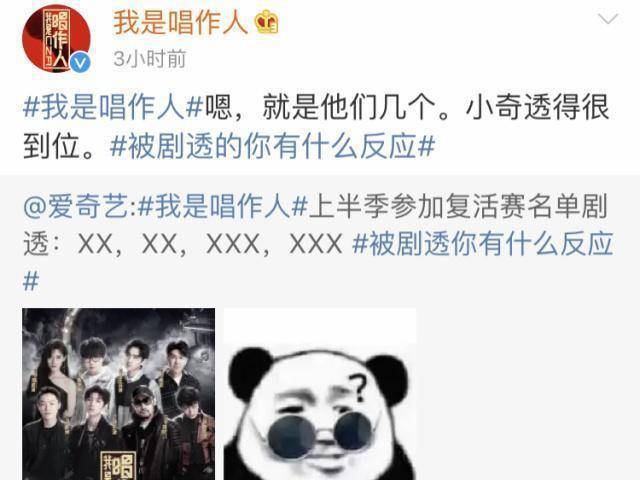Tap the trailing # symbol in repost
The width and height of the screenshot is (640, 480).
(x=31, y=282)
